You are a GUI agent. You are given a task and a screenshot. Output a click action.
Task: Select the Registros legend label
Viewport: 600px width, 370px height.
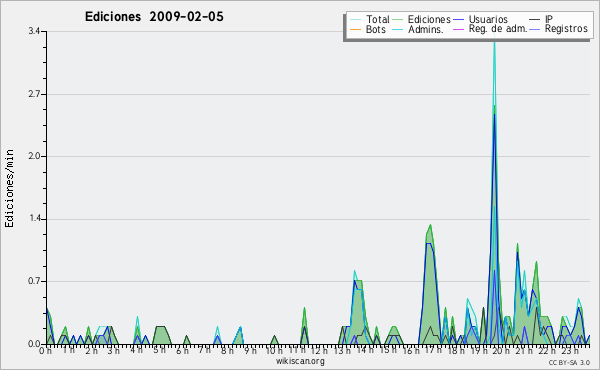point(566,29)
